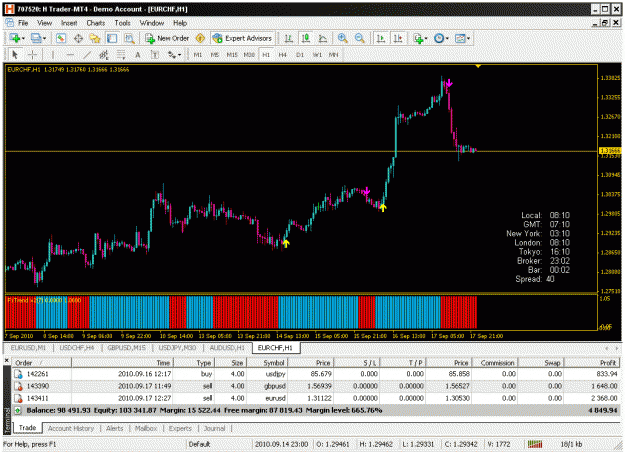The image size is (625, 452).
Task: Select the text label tool
Action: 155,55
